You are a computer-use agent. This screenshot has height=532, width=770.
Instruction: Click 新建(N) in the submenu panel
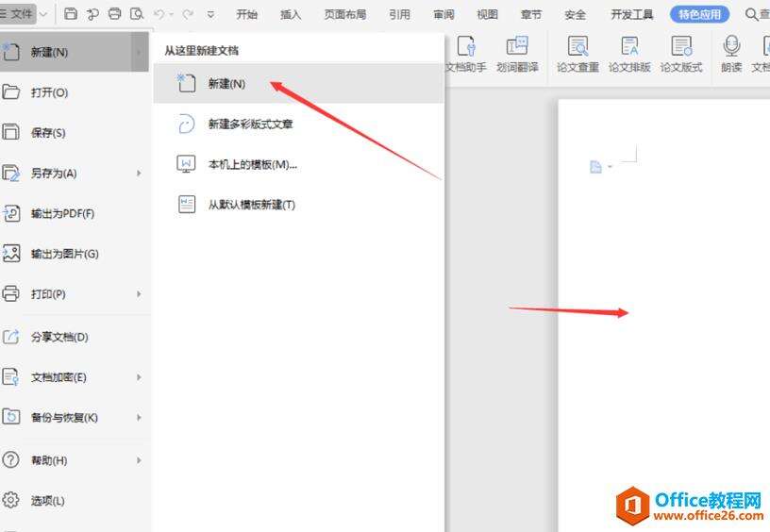pyautogui.click(x=298, y=83)
